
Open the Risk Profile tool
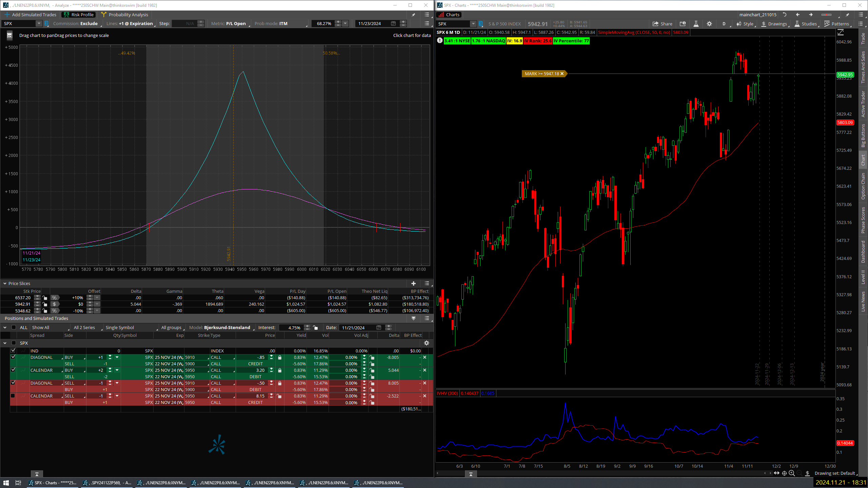pos(78,15)
